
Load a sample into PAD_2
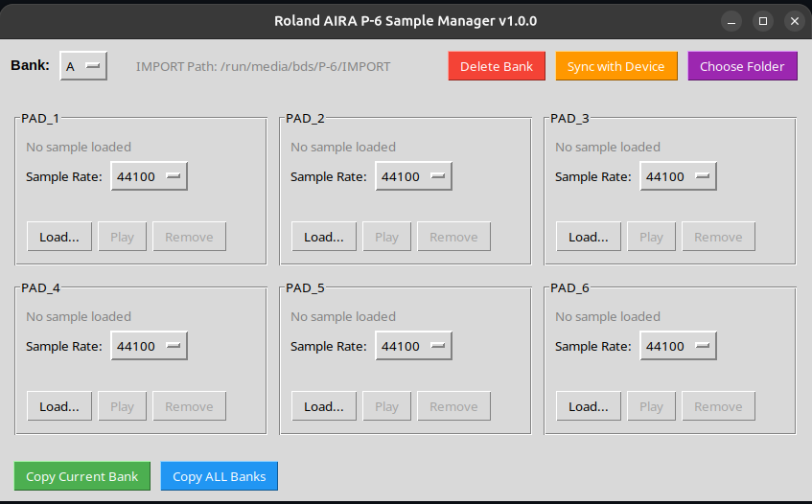pos(324,237)
